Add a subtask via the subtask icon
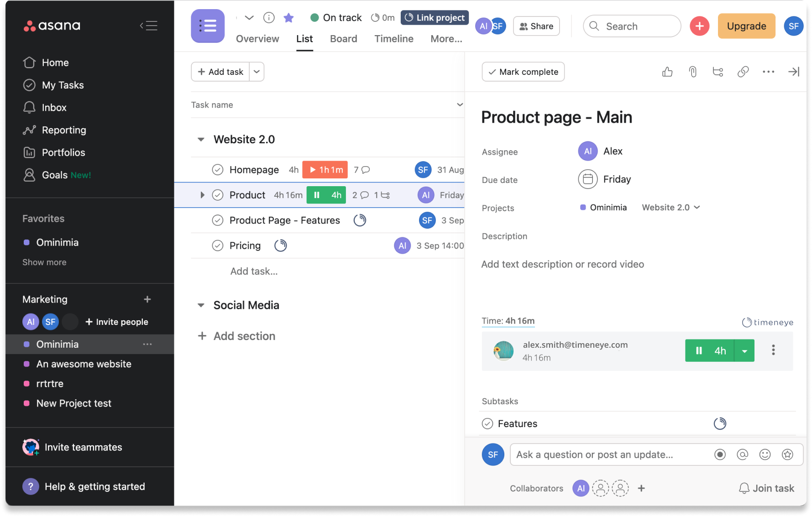Screen dimensions: 812x517 tap(718, 72)
